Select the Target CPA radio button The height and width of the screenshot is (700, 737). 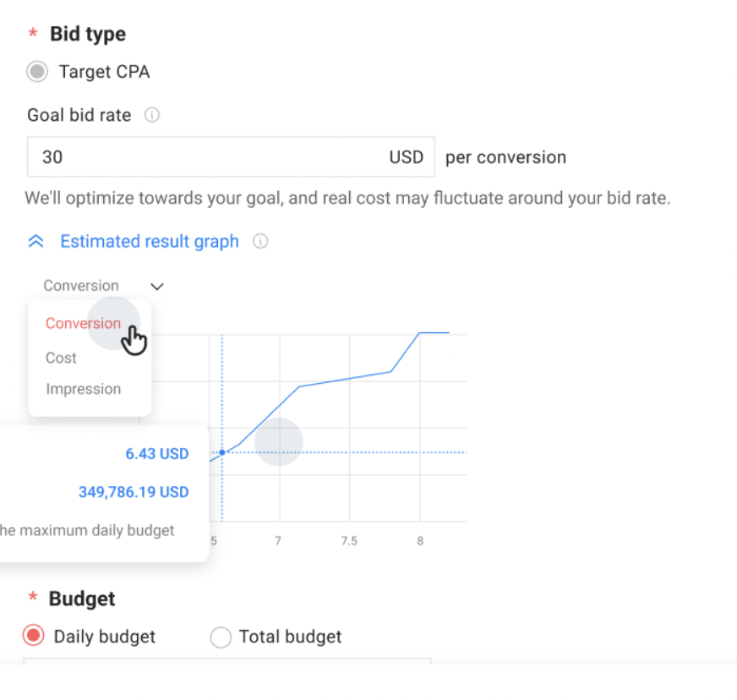point(36,72)
